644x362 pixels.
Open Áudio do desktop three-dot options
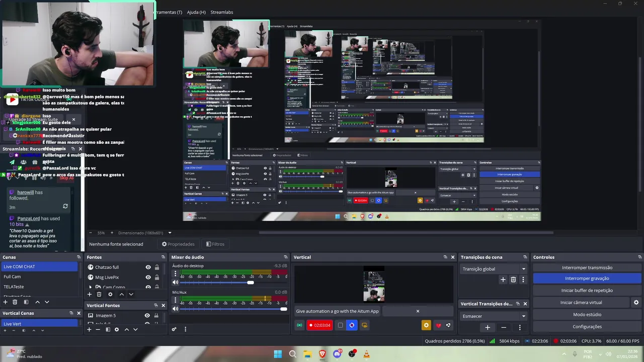point(175,274)
